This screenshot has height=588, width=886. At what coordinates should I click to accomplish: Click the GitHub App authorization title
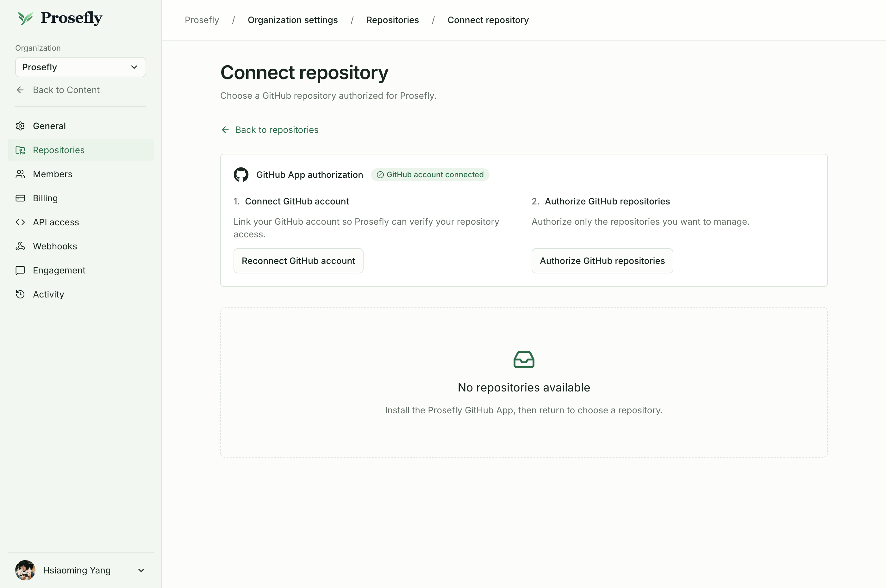tap(309, 175)
